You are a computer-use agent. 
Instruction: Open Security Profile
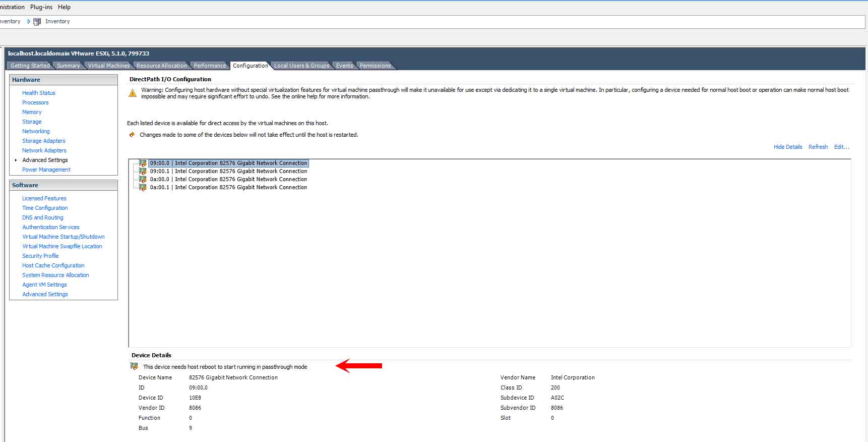pyautogui.click(x=40, y=256)
